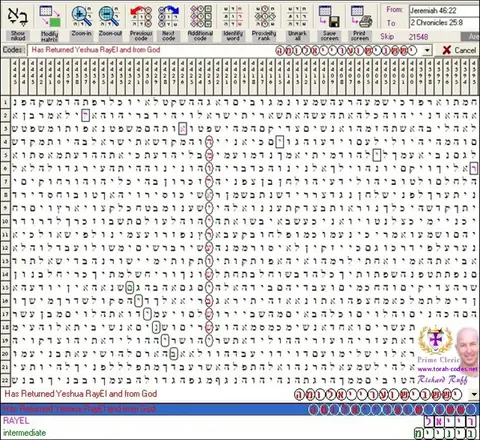Image resolution: width=480 pixels, height=440 pixels.
Task: Open dropdown of the code field below the matrix
Action: 474,394
